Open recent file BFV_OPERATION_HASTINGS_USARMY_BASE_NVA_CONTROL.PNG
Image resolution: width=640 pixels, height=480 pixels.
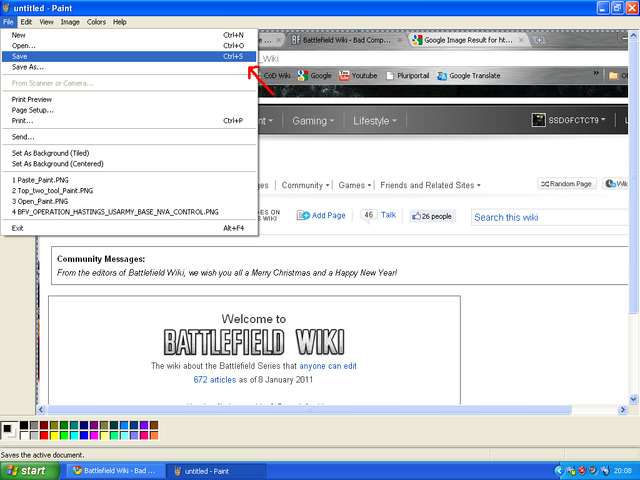click(x=129, y=212)
